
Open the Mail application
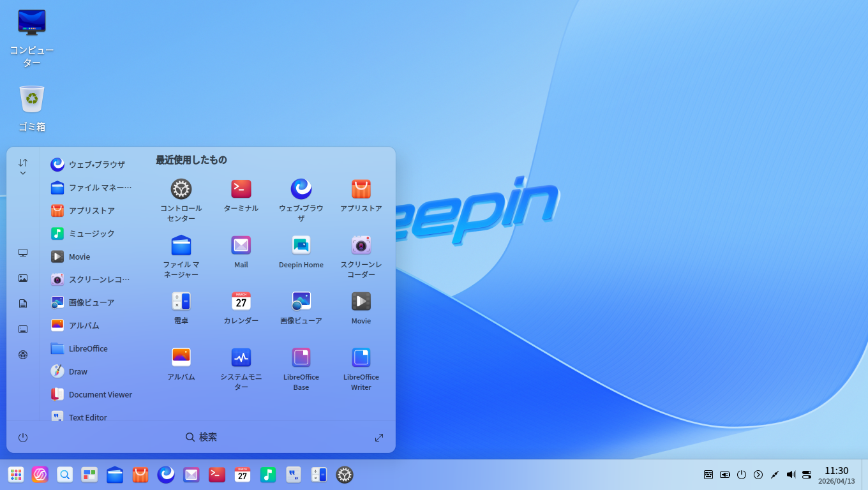241,245
